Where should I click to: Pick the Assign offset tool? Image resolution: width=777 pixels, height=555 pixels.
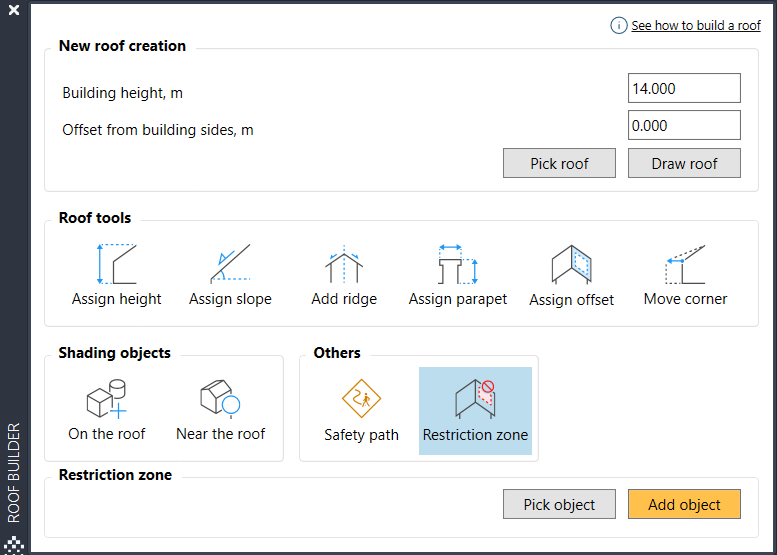[x=571, y=276]
